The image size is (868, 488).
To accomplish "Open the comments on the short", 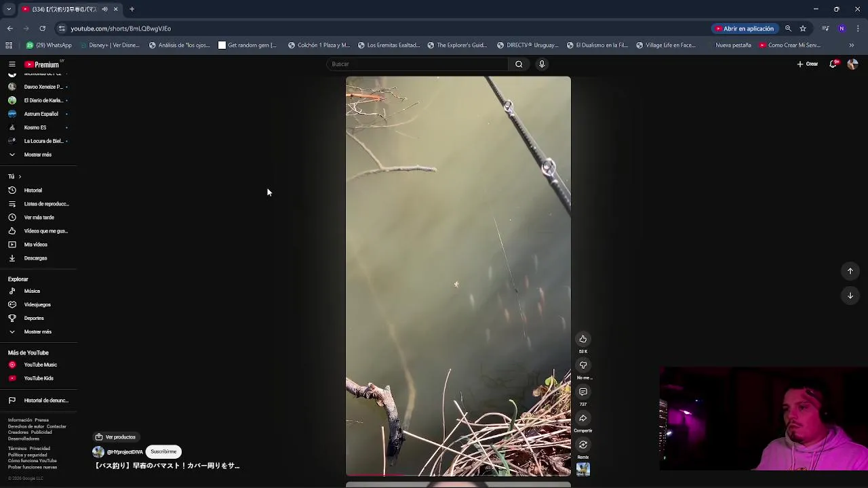I will (583, 392).
